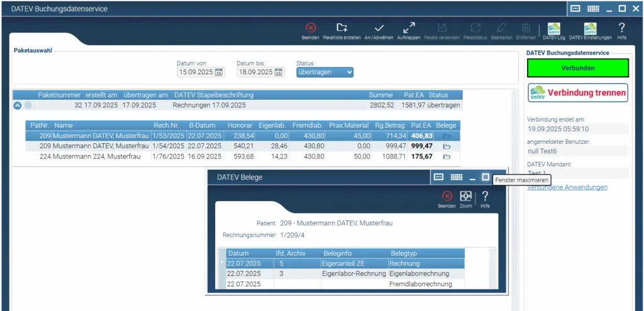Click the An-/Abwählen checkmark icon
Screen dimensions: 644x311
click(x=379, y=30)
